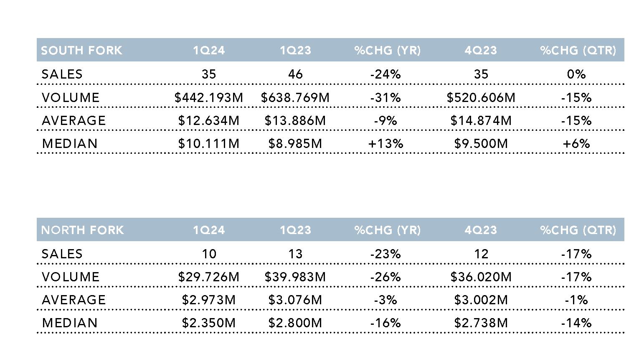The image size is (644, 344).
Task: Click North Fork average $2.973M value
Action: pyautogui.click(x=208, y=300)
